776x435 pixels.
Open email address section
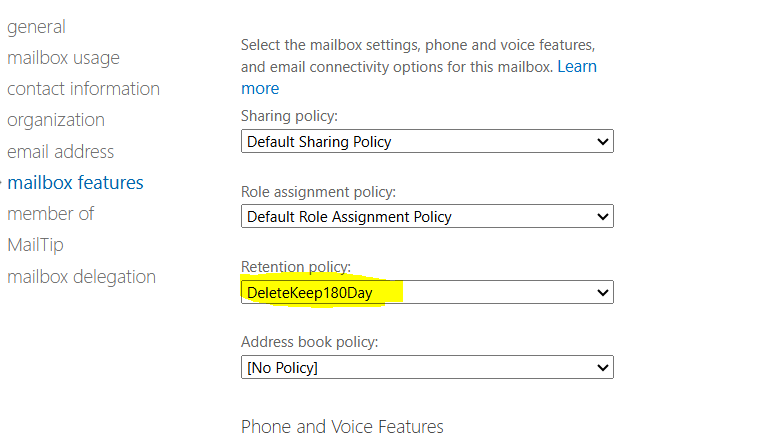(x=60, y=151)
